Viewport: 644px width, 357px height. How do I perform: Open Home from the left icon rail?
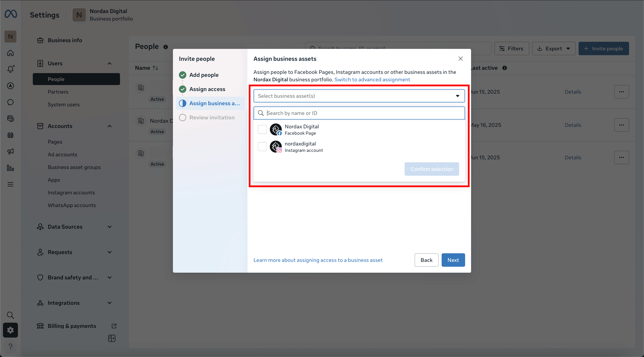click(10, 53)
